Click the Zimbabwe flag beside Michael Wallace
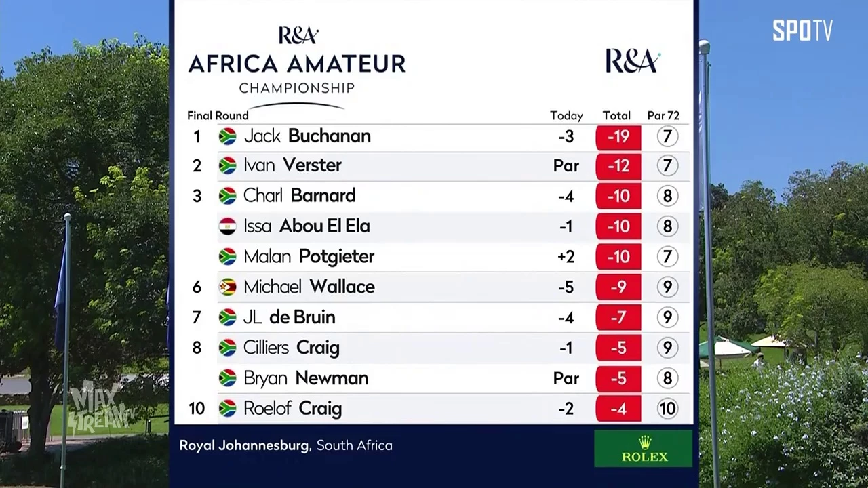The image size is (868, 488). point(227,287)
